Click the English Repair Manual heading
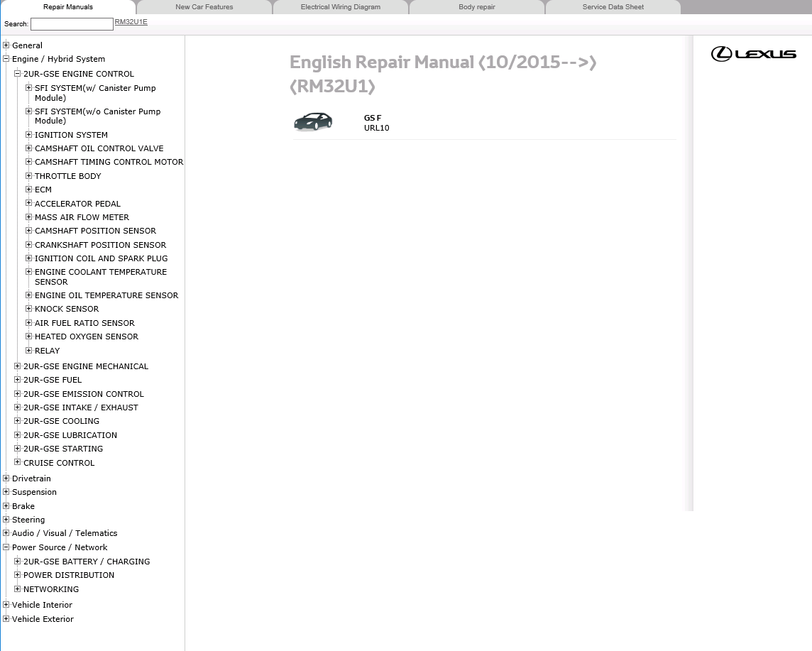 coord(443,74)
